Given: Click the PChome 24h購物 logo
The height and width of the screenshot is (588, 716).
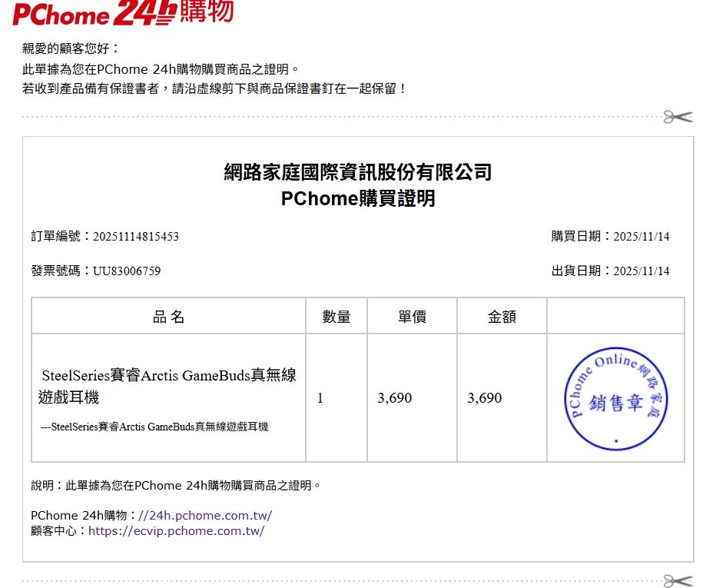Looking at the screenshot, I should pos(123,13).
